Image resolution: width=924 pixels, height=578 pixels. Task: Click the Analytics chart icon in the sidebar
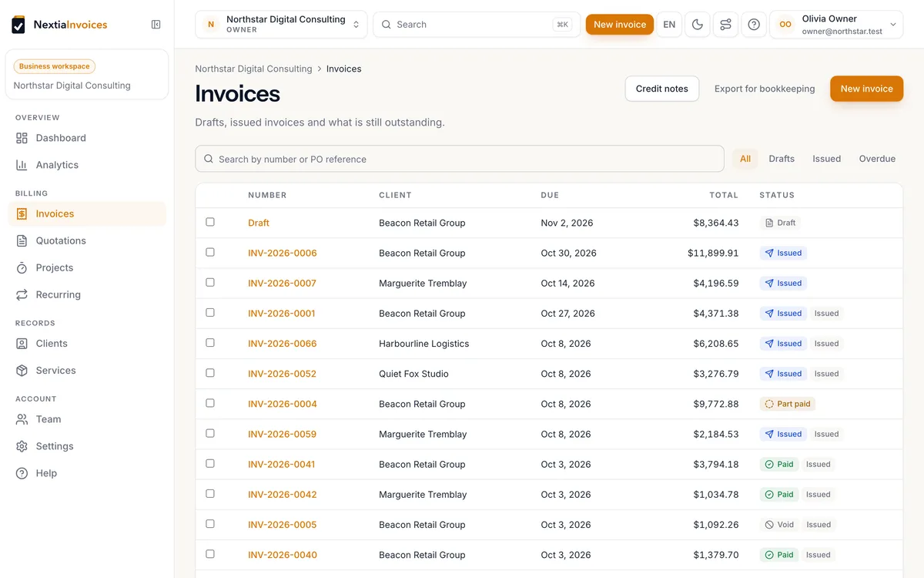(22, 165)
